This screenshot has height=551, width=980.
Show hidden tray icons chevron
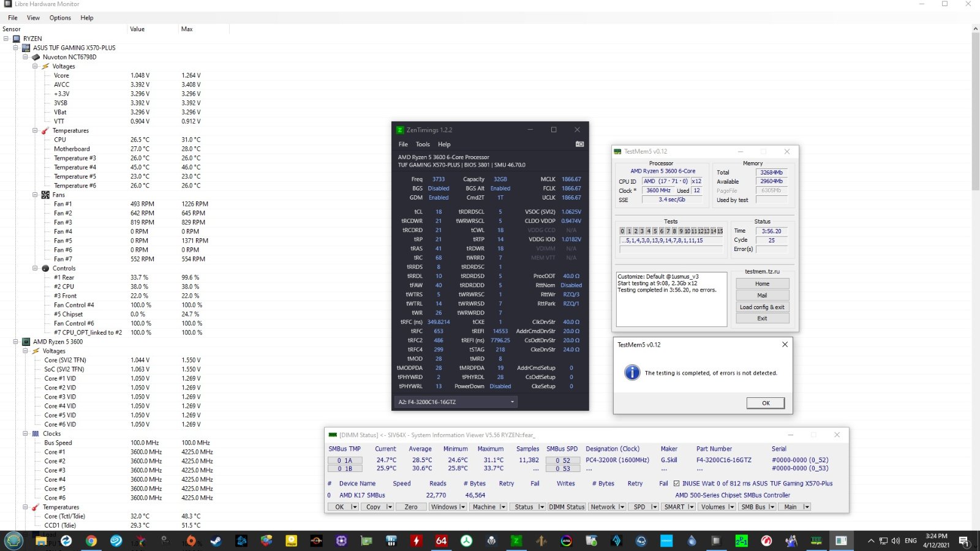tap(870, 541)
